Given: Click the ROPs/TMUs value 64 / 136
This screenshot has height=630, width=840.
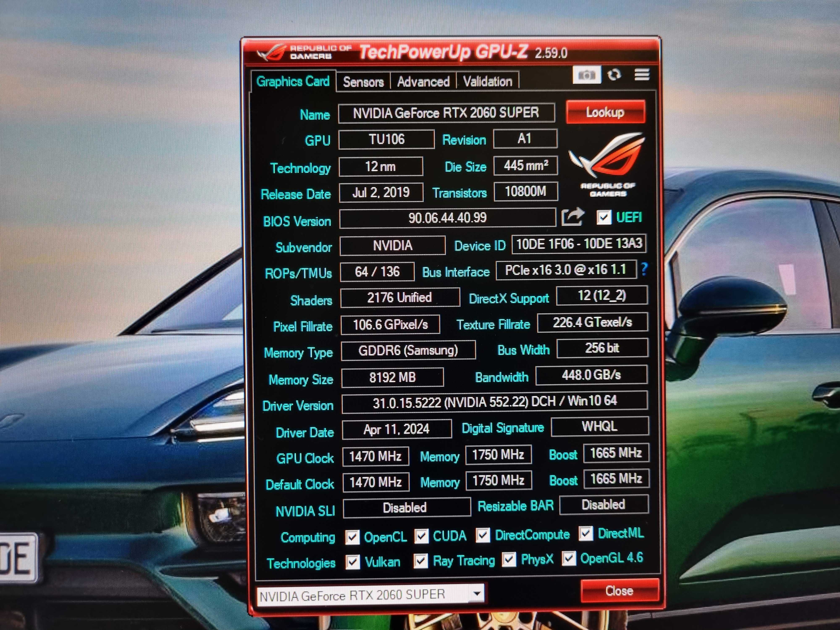Looking at the screenshot, I should click(377, 272).
